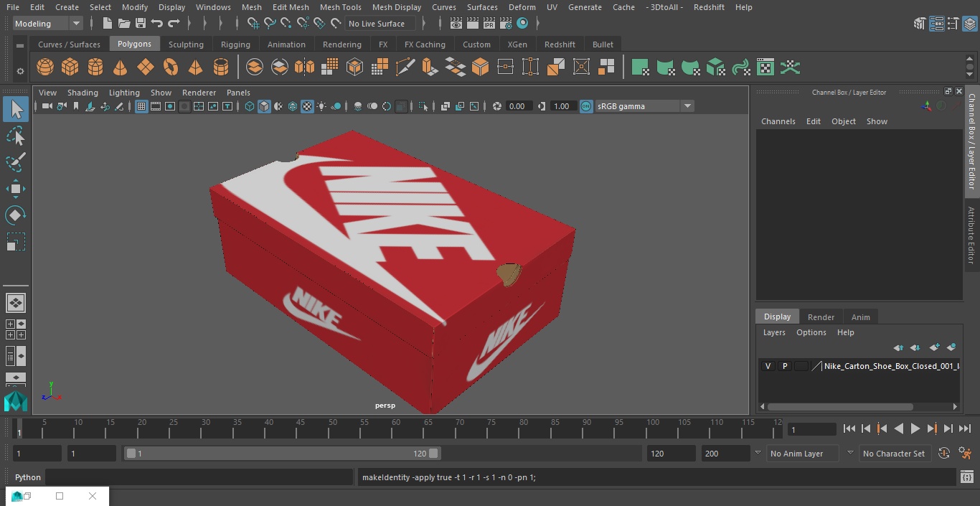
Task: Create a polygon pipe from shelf
Action: (221, 67)
